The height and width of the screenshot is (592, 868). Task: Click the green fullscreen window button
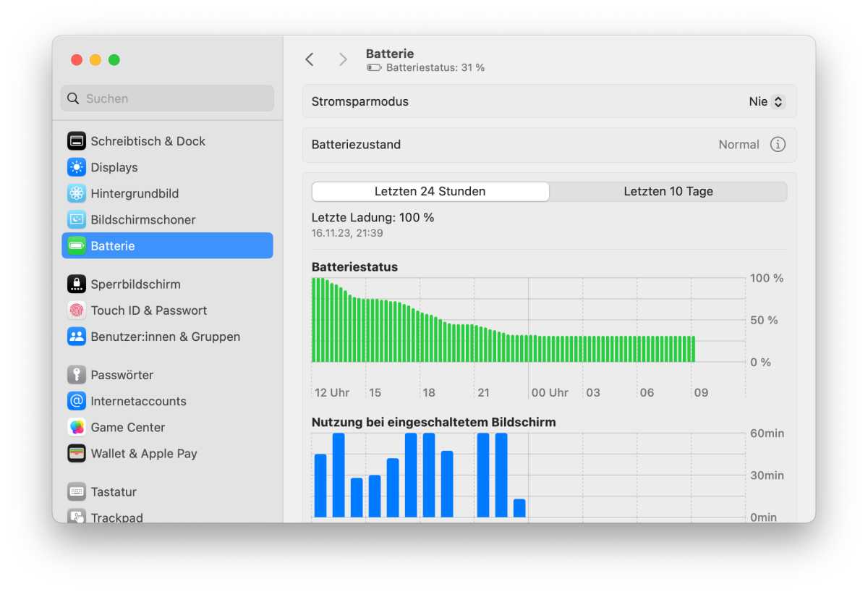point(114,60)
